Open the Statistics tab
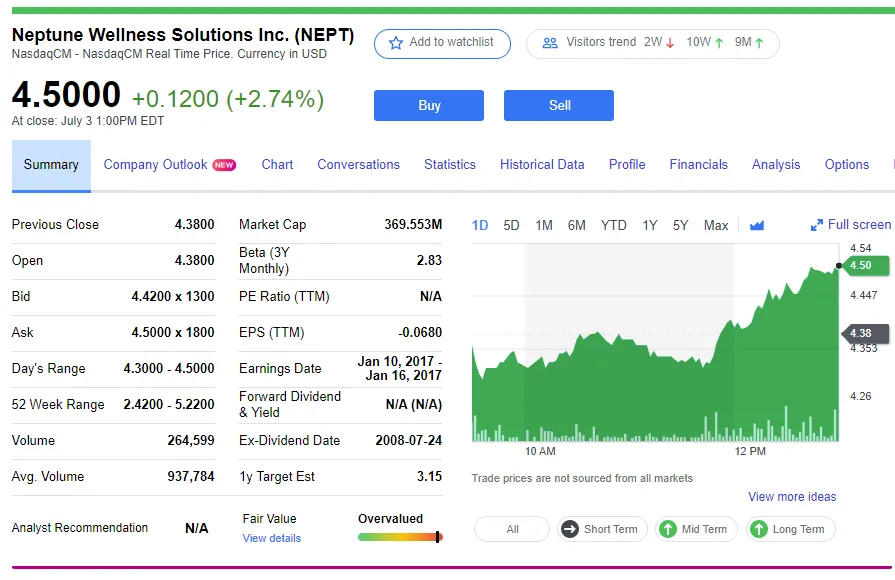 pos(450,165)
